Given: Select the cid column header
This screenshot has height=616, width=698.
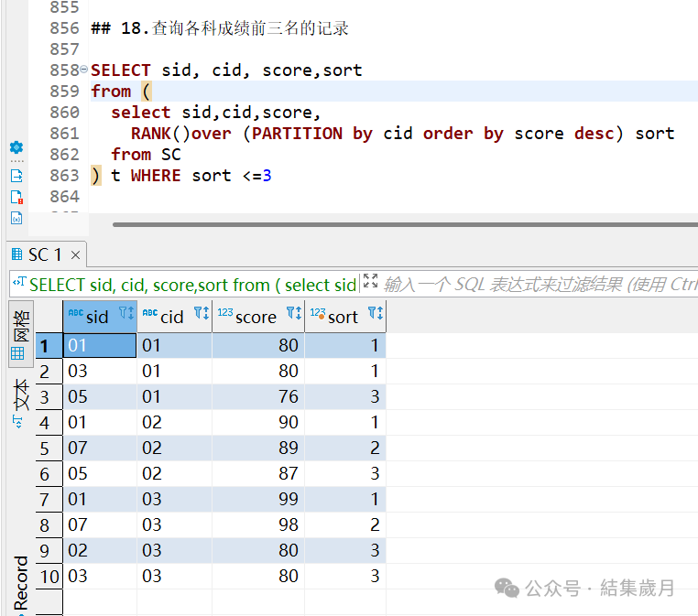Looking at the screenshot, I should [174, 316].
